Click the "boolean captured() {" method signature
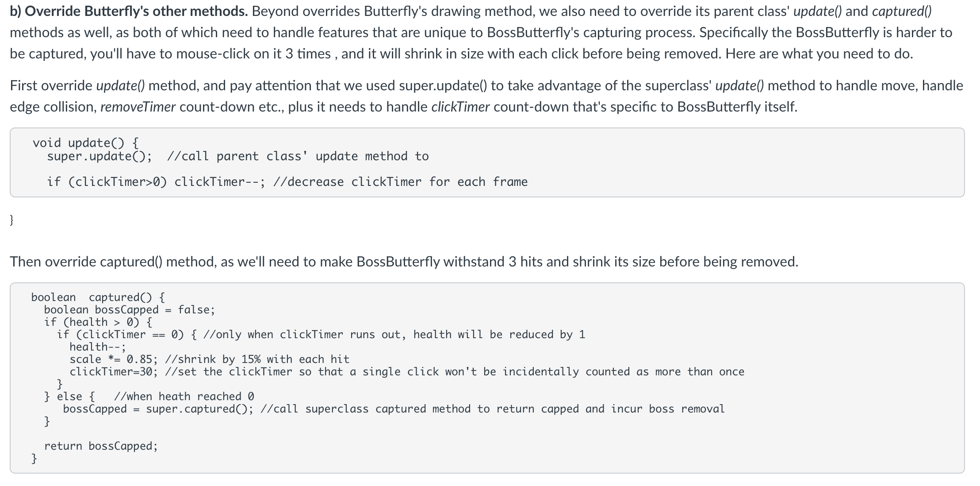Viewport: 980px width, 486px height. [98, 297]
